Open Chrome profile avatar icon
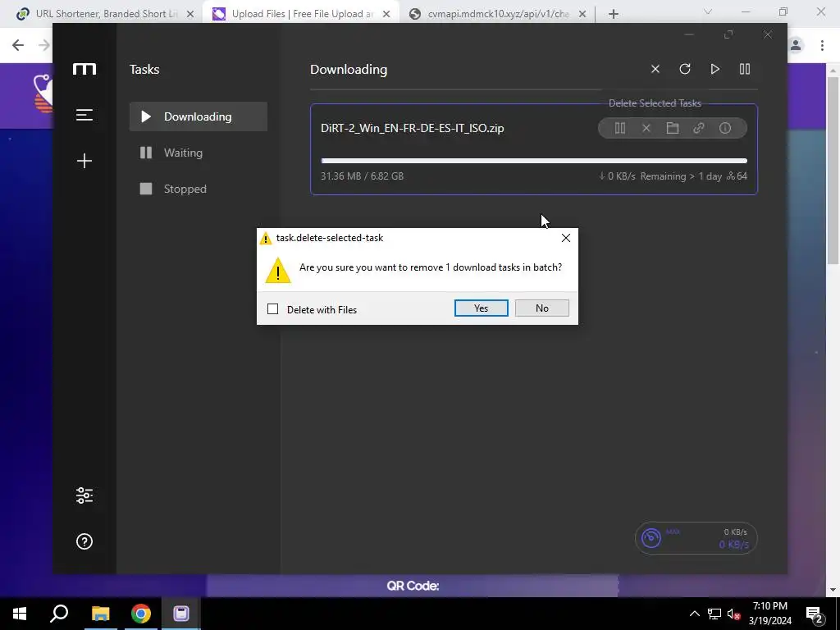This screenshot has height=630, width=840. coord(796,45)
